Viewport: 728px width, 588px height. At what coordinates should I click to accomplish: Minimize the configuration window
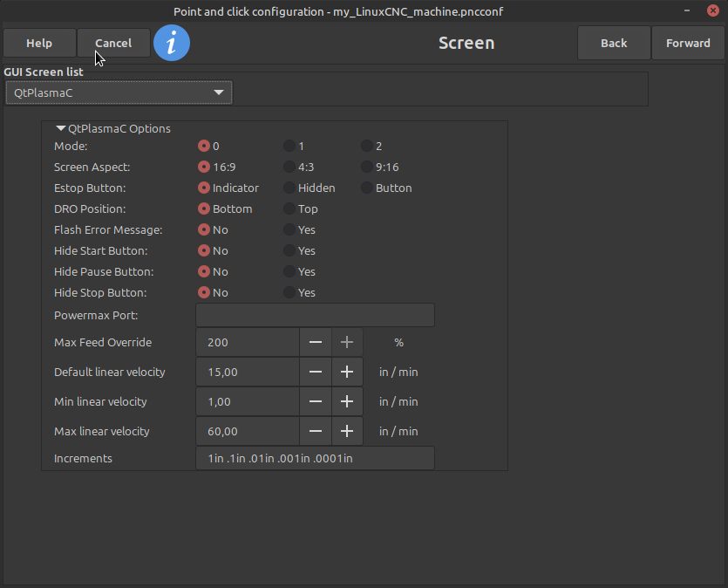coord(687,10)
